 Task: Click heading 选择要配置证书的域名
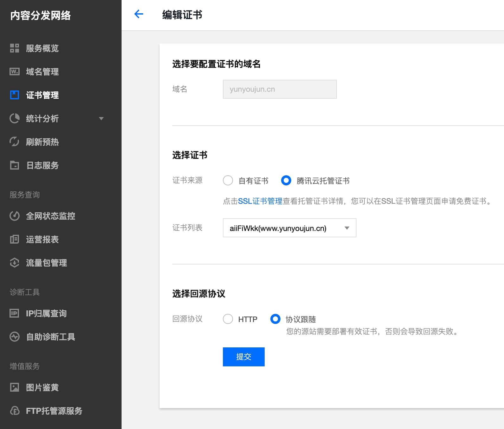pos(216,64)
